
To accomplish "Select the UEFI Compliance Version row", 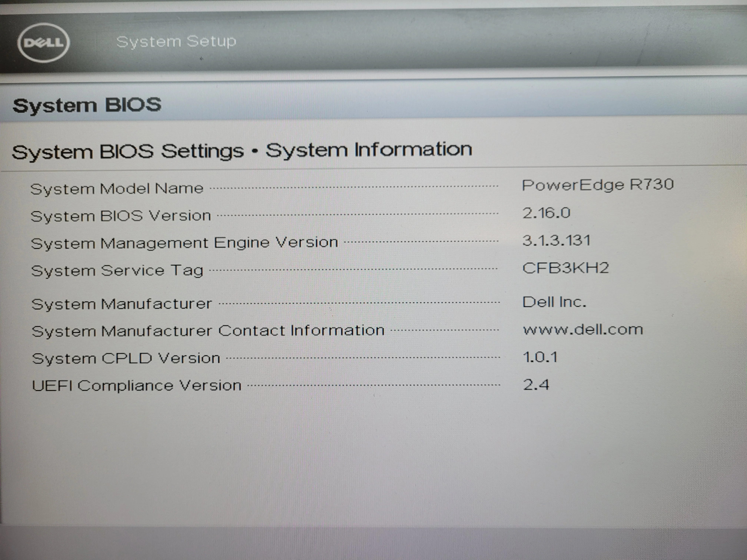I will (x=290, y=385).
